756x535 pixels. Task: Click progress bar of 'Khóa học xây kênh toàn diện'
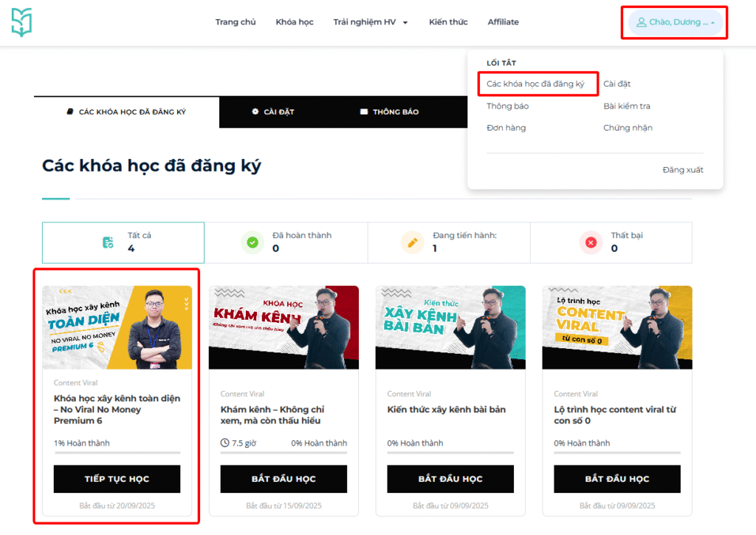coord(117,452)
